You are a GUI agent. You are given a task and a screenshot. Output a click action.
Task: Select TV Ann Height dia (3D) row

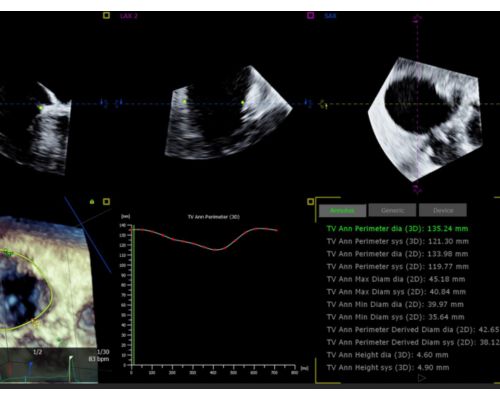(387, 355)
